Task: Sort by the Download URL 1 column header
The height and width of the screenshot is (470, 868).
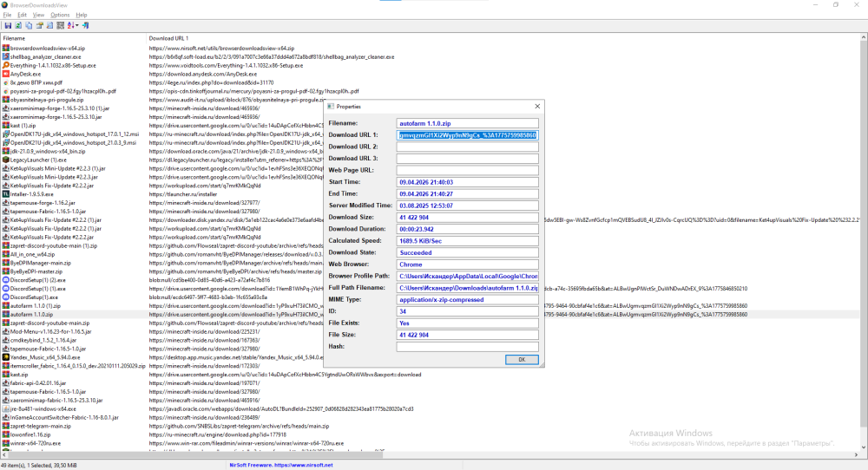Action: click(x=168, y=38)
